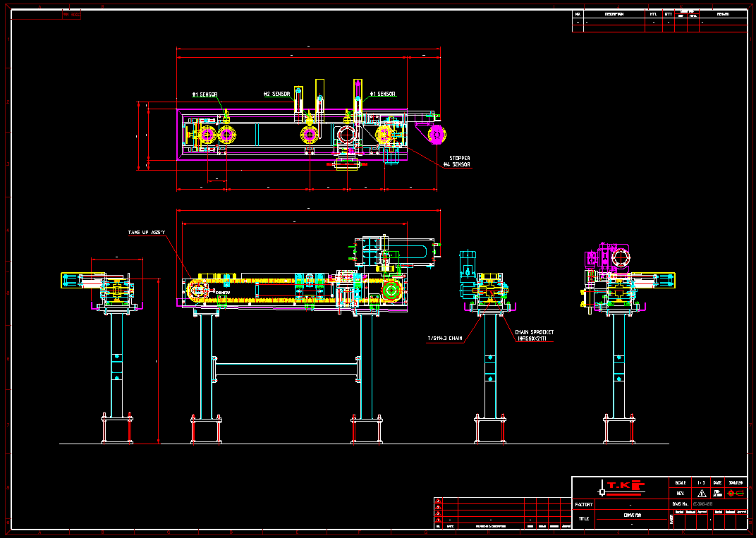
Task: Select the #2 SENSOR annotation text
Action: pos(276,94)
